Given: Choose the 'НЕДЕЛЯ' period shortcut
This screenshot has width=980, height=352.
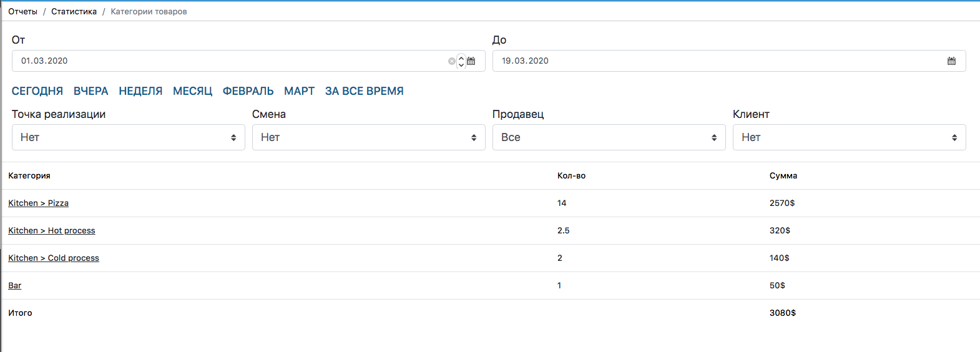Looking at the screenshot, I should point(140,91).
